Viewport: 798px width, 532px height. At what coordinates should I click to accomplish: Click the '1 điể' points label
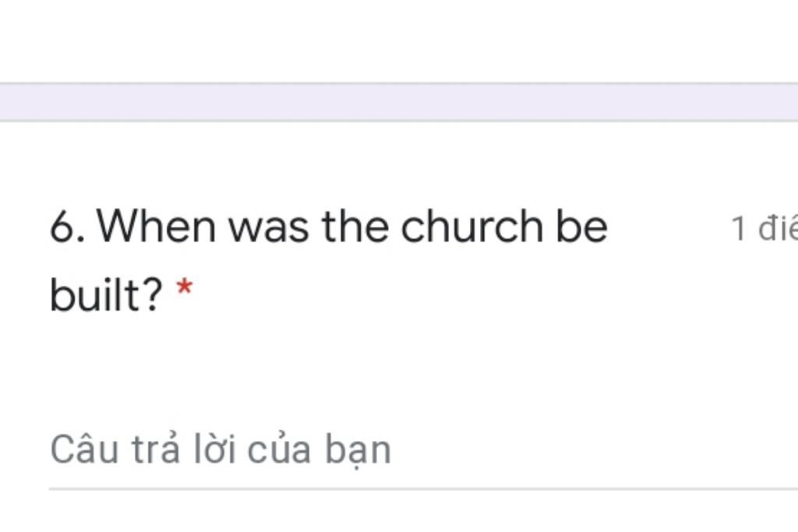tap(764, 228)
